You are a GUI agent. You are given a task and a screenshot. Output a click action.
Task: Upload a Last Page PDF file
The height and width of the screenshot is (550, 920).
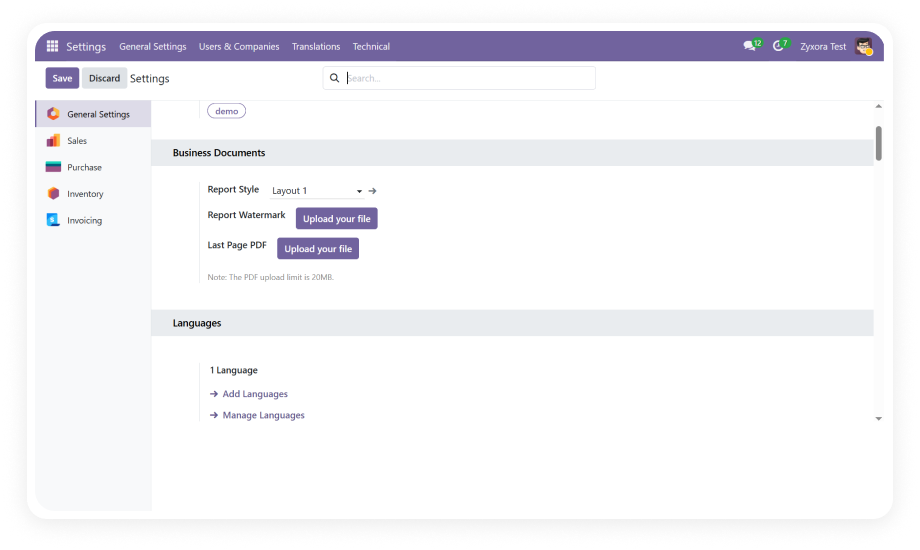click(x=318, y=248)
